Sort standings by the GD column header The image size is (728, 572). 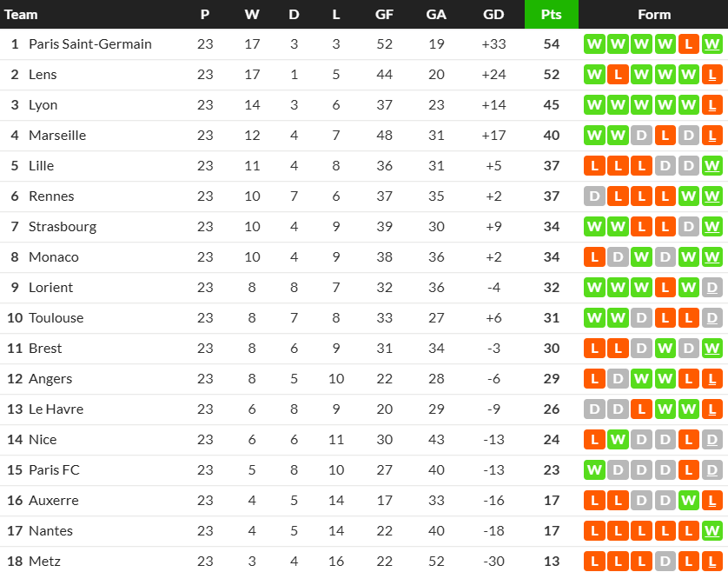[x=493, y=15]
